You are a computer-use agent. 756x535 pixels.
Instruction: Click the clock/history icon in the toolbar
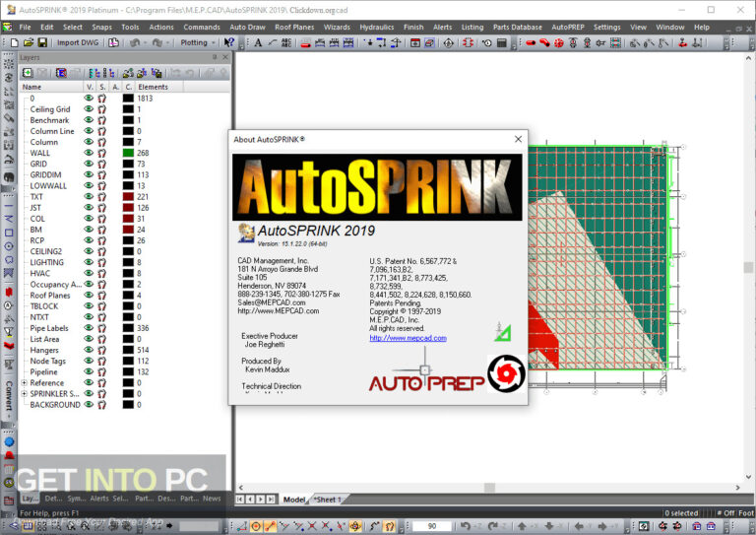click(487, 43)
